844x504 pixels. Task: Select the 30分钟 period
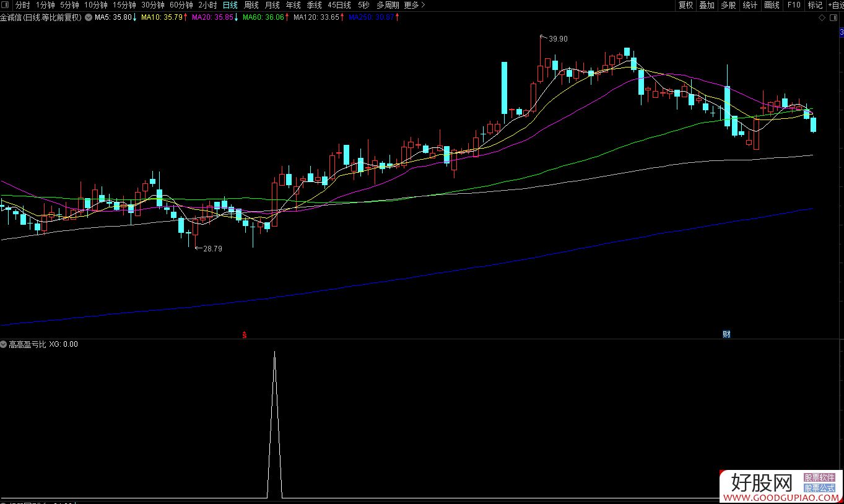click(152, 5)
